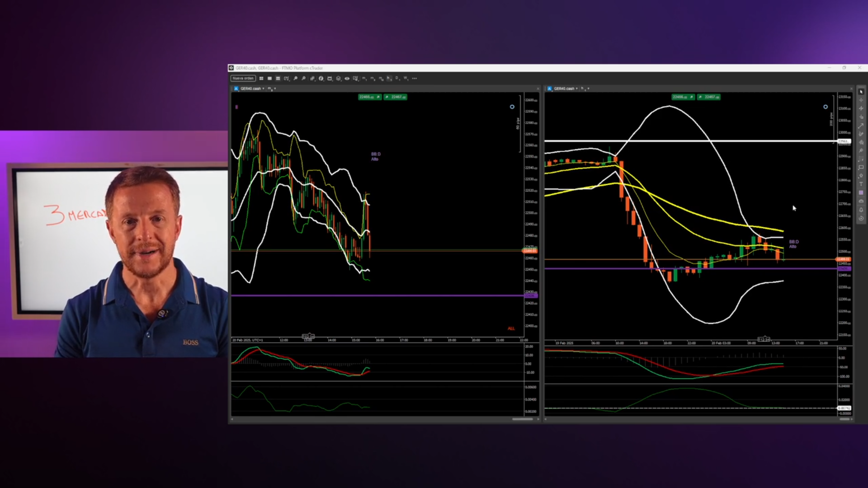Click the BB:D Alto label in left chart

(x=375, y=156)
